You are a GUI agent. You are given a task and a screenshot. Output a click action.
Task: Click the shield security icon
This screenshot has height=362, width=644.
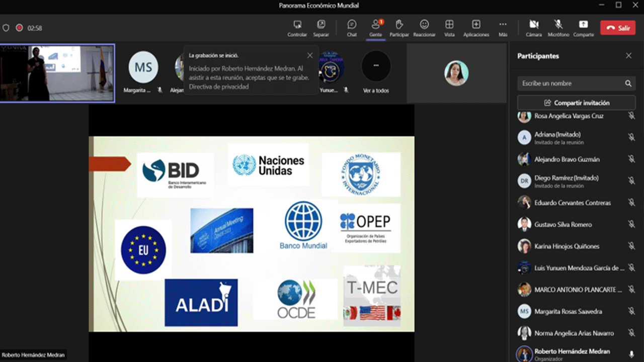(x=6, y=28)
